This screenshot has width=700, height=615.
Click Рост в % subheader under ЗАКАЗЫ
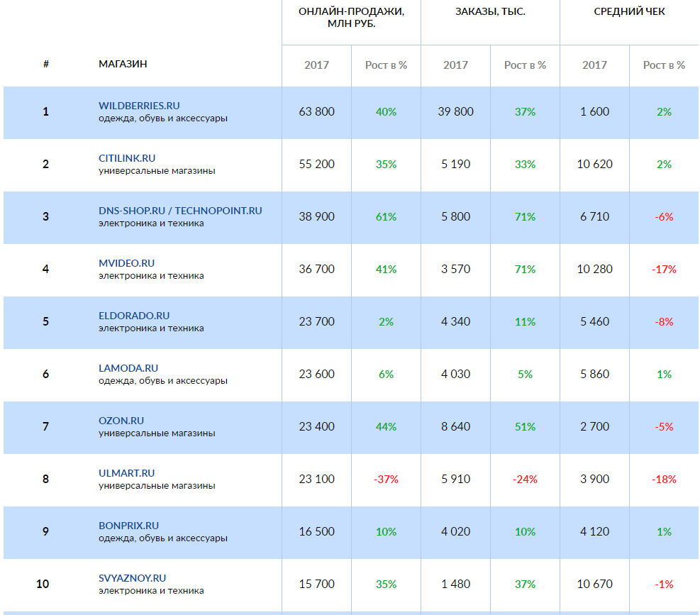pos(525,65)
